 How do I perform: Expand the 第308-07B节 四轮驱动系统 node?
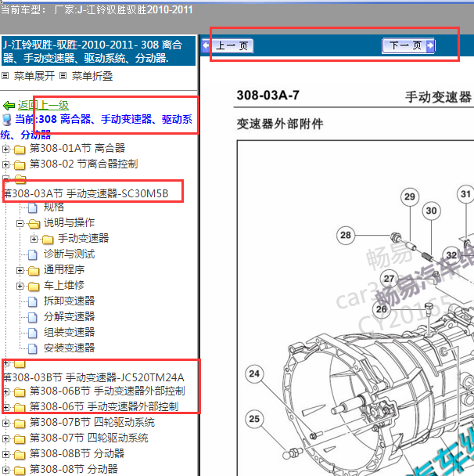coord(5,423)
